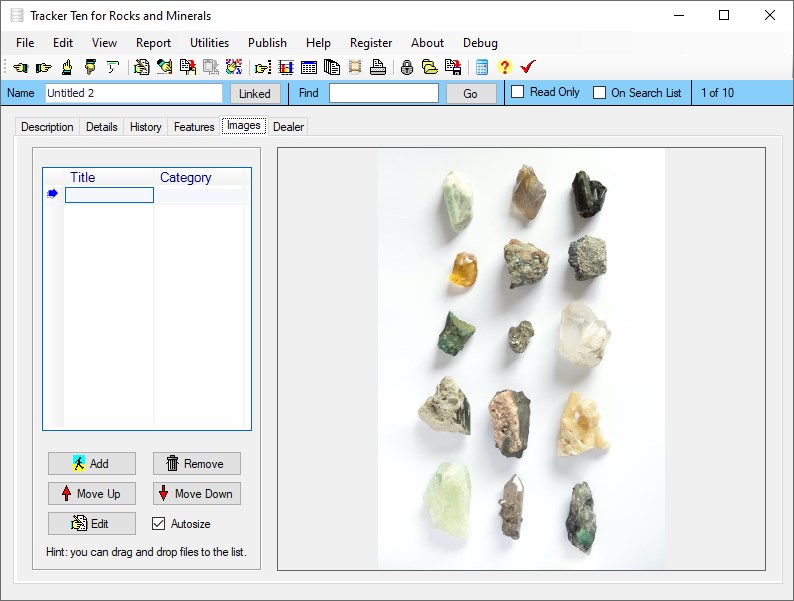
Task: Click the outlined downward hand toolbar icon
Action: click(x=112, y=67)
